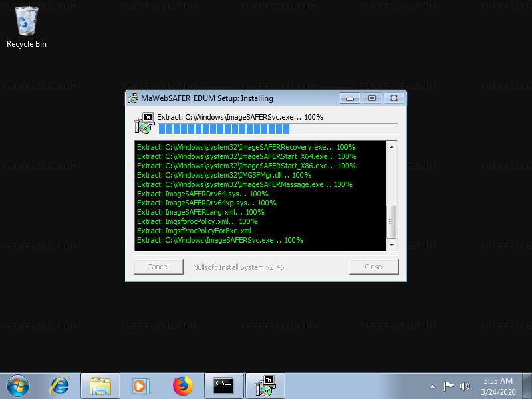Screen dimensions: 532x399
Task: Select the ImageSAFERRecovery.exe log line
Action: click(246, 147)
